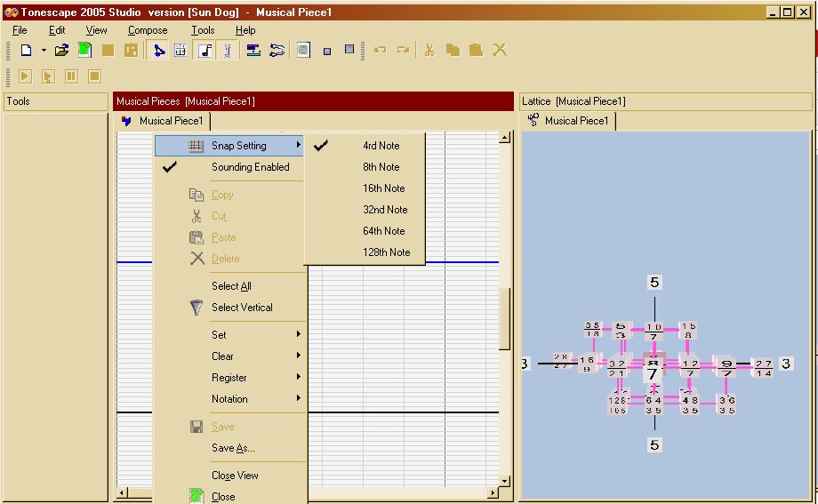Open the Edit menu
Screen dimensions: 818x504
[x=57, y=30]
